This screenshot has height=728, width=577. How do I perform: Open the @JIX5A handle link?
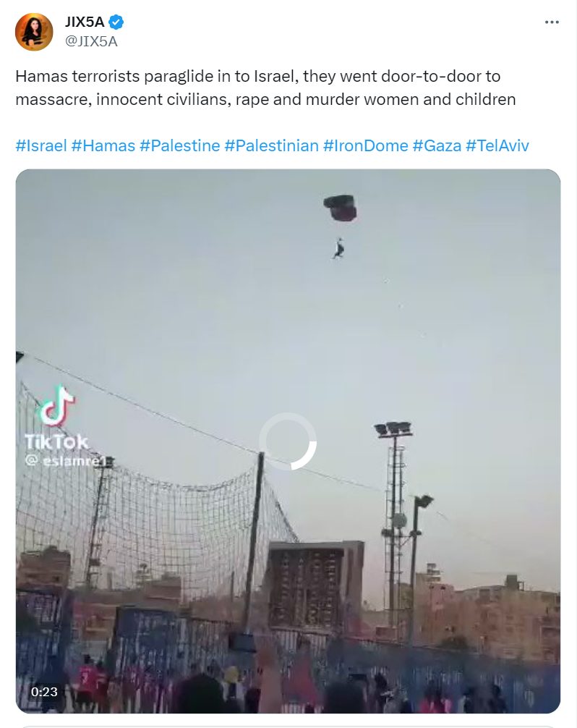[x=91, y=41]
